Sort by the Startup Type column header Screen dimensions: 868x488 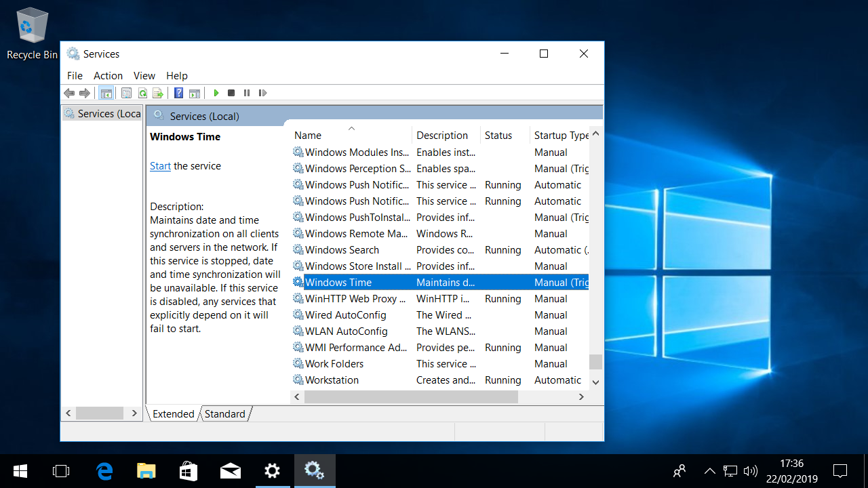tap(559, 136)
